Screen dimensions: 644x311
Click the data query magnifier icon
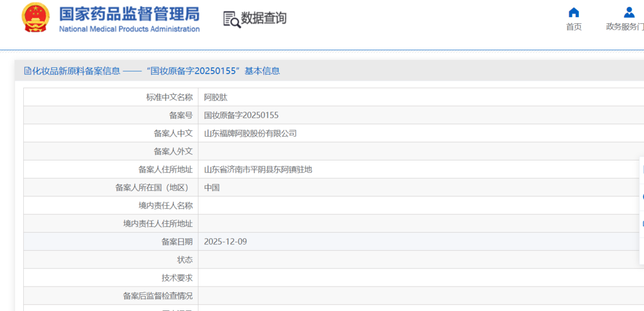[231, 19]
